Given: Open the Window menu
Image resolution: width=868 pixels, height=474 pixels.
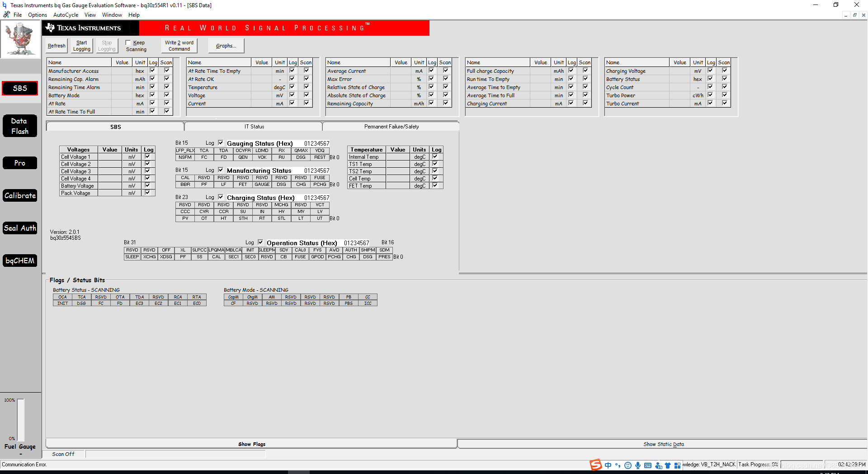Looking at the screenshot, I should 112,15.
